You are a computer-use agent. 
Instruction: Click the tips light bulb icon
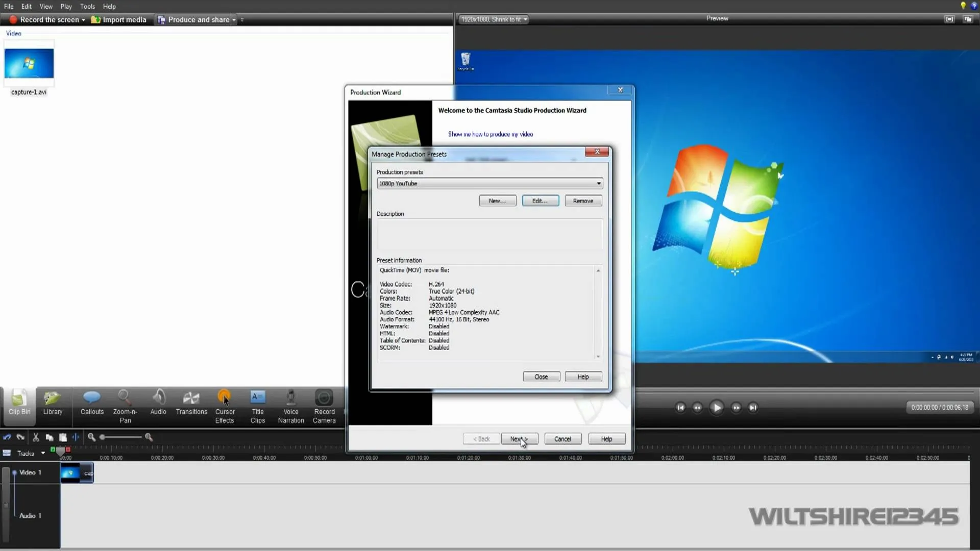tap(963, 6)
